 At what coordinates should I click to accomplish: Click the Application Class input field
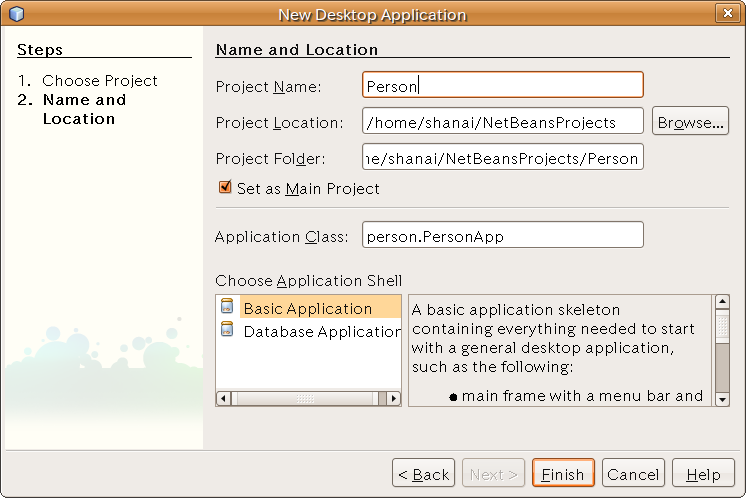click(502, 236)
